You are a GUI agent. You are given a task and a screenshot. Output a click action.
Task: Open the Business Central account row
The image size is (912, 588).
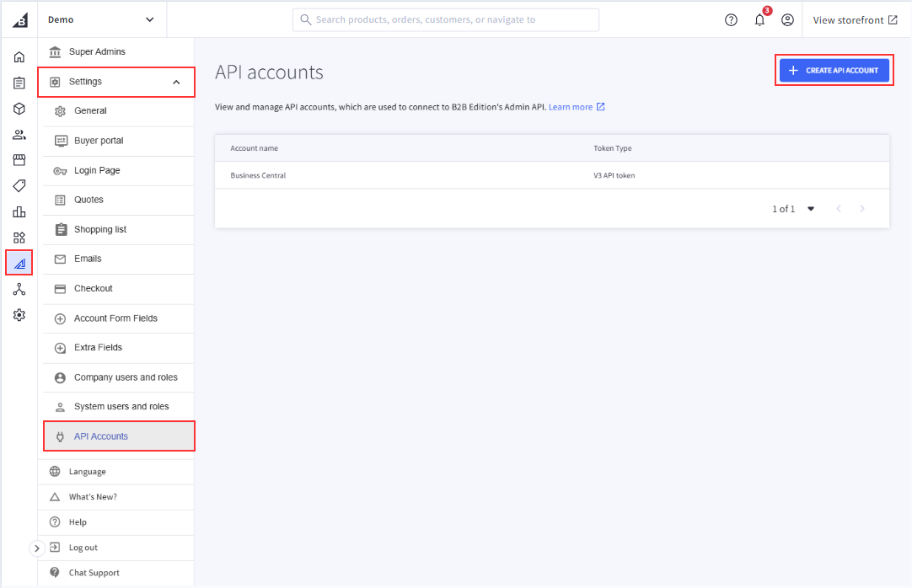[552, 175]
